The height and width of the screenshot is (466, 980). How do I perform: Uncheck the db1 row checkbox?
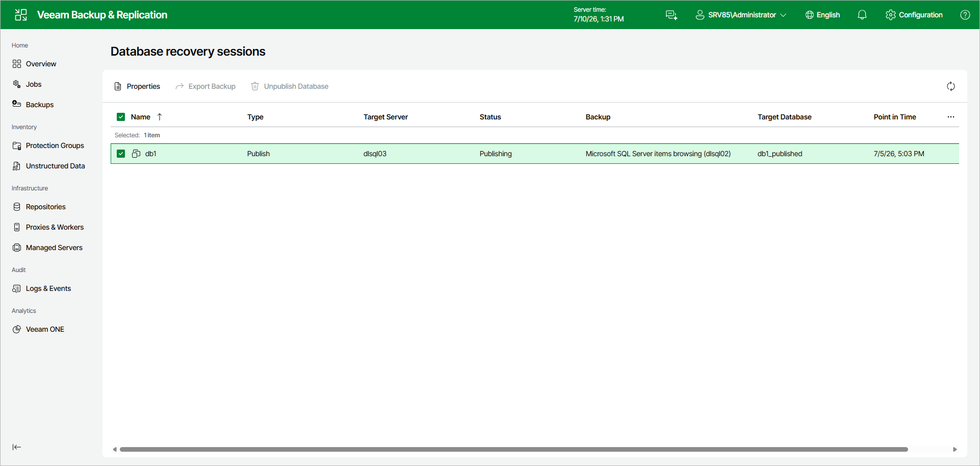pyautogui.click(x=121, y=154)
